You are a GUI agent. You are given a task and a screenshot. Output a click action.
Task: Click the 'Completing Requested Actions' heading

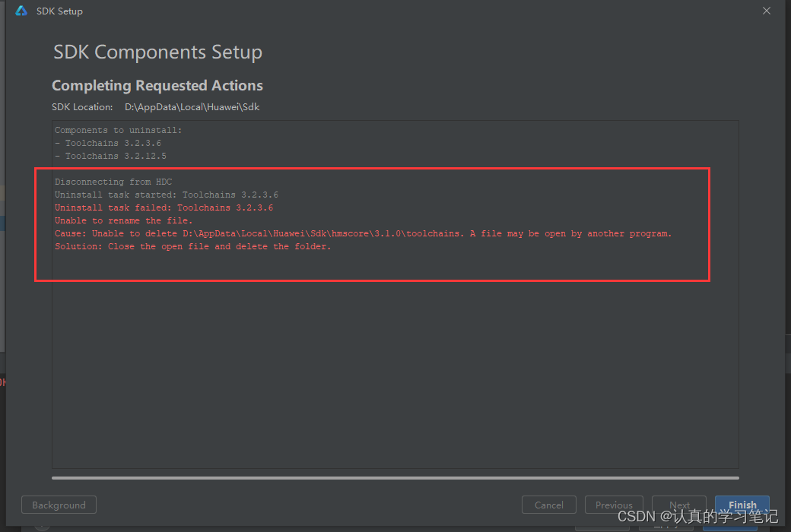point(157,86)
